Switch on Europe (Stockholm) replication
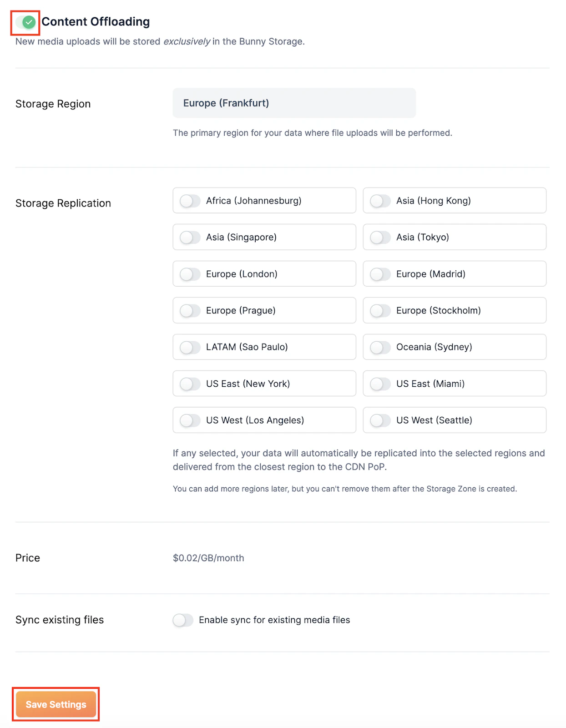 (380, 310)
